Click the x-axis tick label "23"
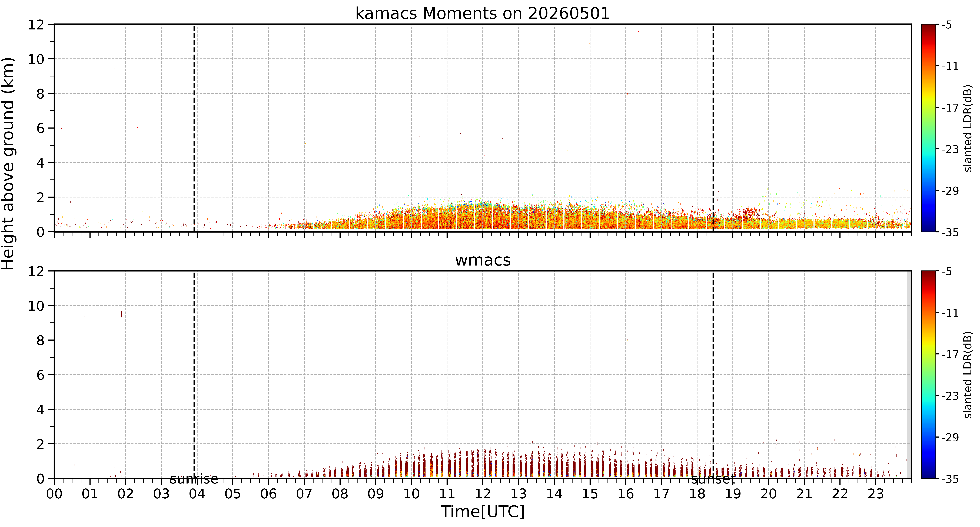The width and height of the screenshot is (980, 527). click(875, 494)
